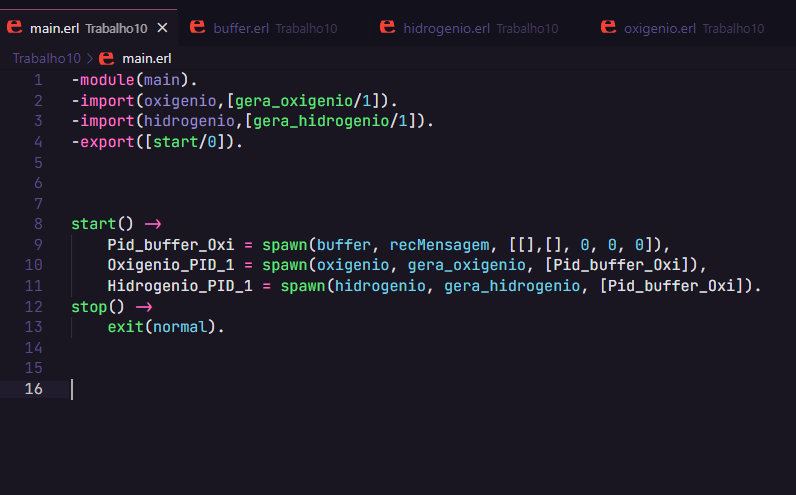Click 'oxigenio' module name in line 2
The height and width of the screenshot is (495, 796).
coord(180,101)
